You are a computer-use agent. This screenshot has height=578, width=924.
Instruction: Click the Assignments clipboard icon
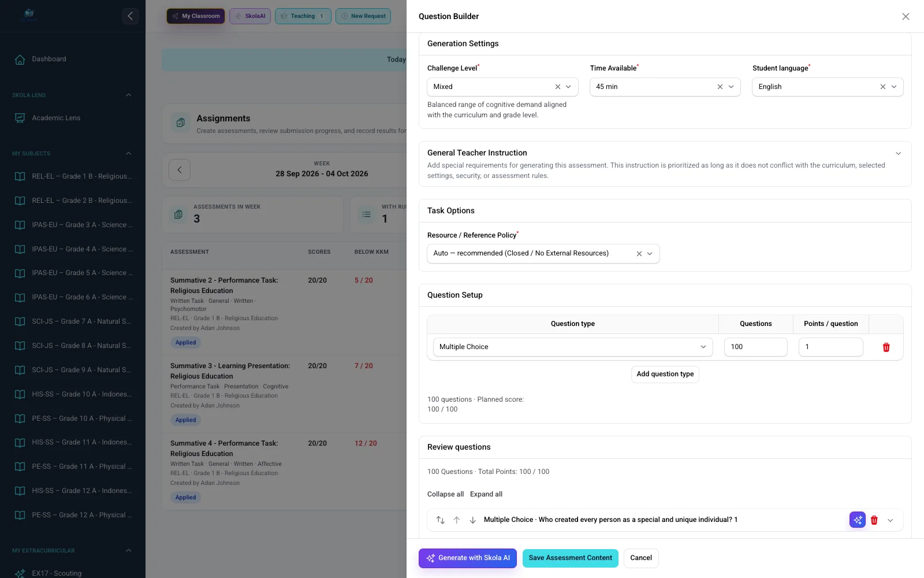(x=181, y=123)
